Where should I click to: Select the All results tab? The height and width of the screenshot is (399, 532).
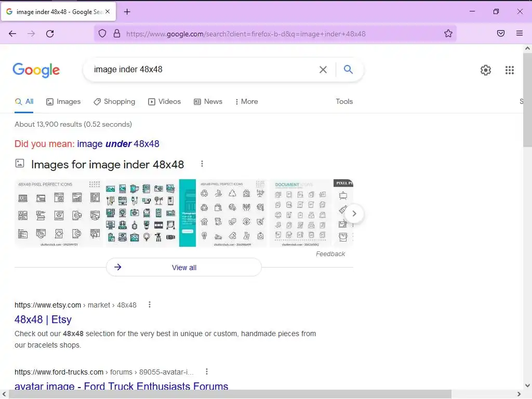point(24,101)
